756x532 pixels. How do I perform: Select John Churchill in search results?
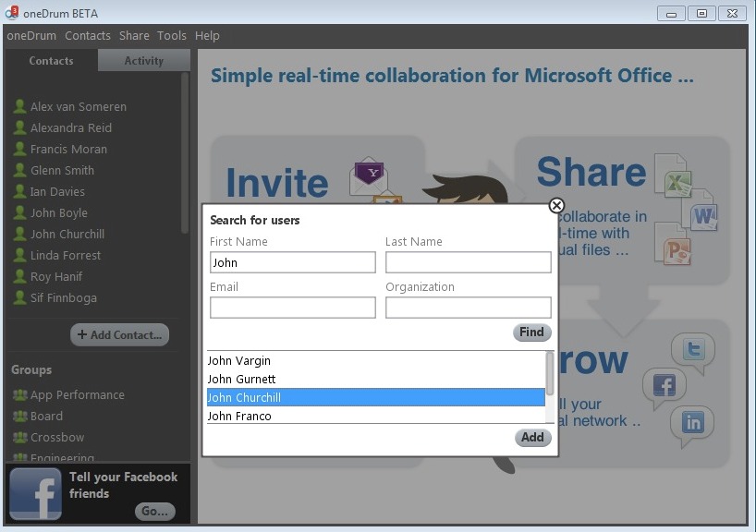pos(376,397)
